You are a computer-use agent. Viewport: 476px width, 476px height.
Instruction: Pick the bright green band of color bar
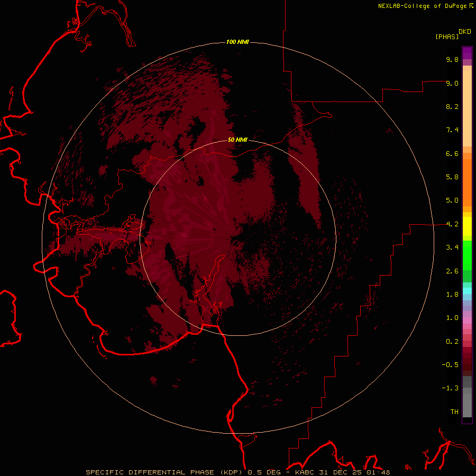click(467, 255)
